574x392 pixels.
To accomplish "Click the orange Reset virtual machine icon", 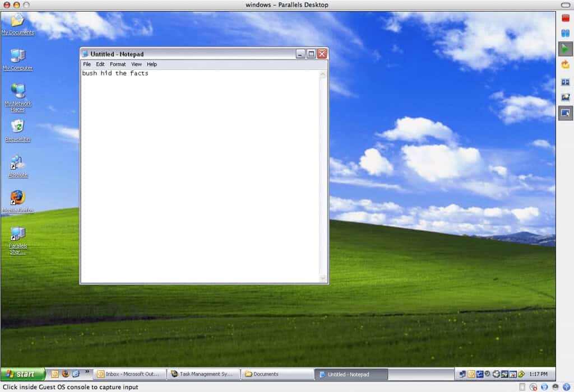I will coord(566,64).
